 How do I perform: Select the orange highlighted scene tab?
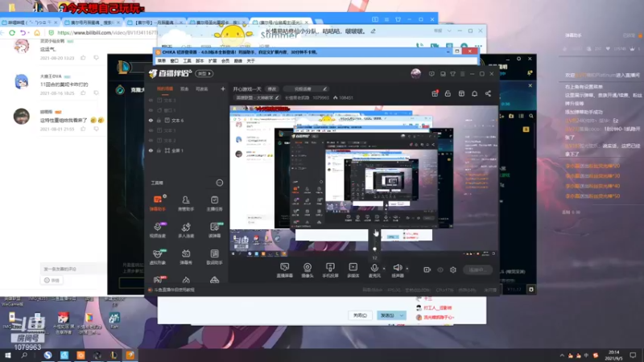pos(165,88)
